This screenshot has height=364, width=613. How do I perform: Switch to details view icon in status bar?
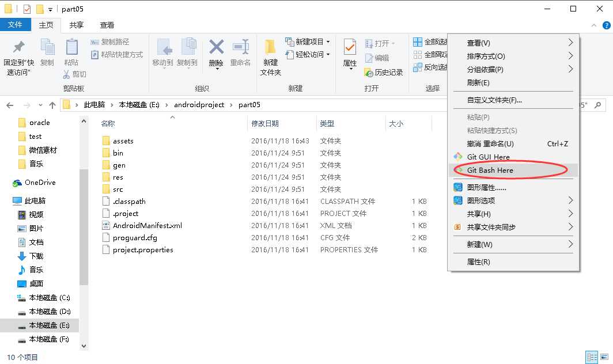592,357
